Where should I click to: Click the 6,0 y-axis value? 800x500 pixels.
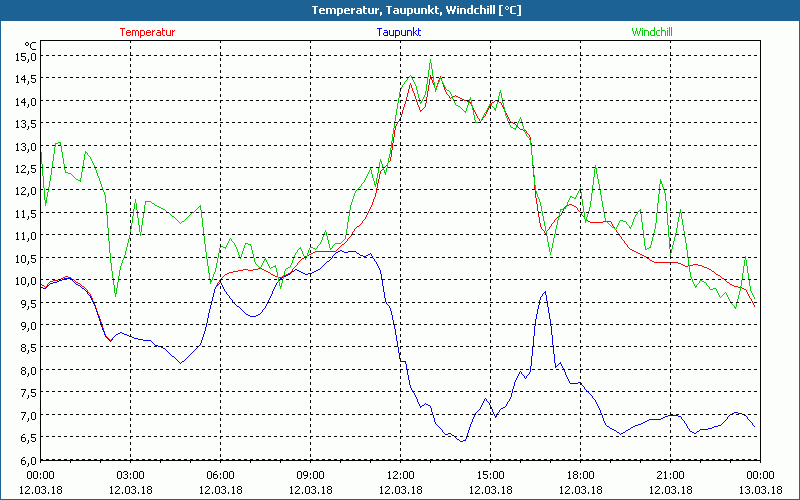(25, 460)
